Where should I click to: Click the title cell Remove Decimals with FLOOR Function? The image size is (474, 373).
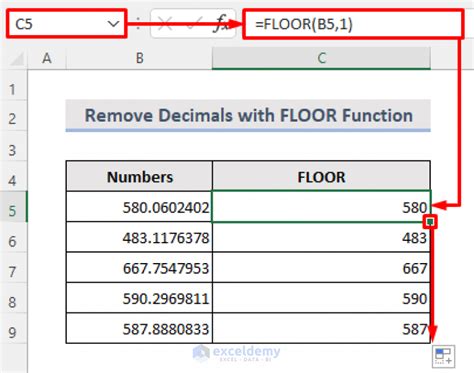[248, 115]
